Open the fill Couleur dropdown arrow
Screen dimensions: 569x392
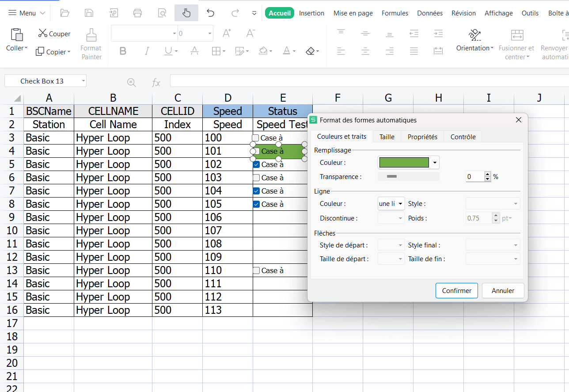[x=435, y=163]
